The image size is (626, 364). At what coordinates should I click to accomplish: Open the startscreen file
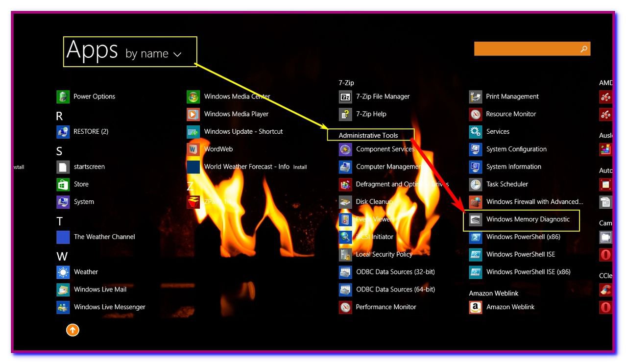(81, 167)
